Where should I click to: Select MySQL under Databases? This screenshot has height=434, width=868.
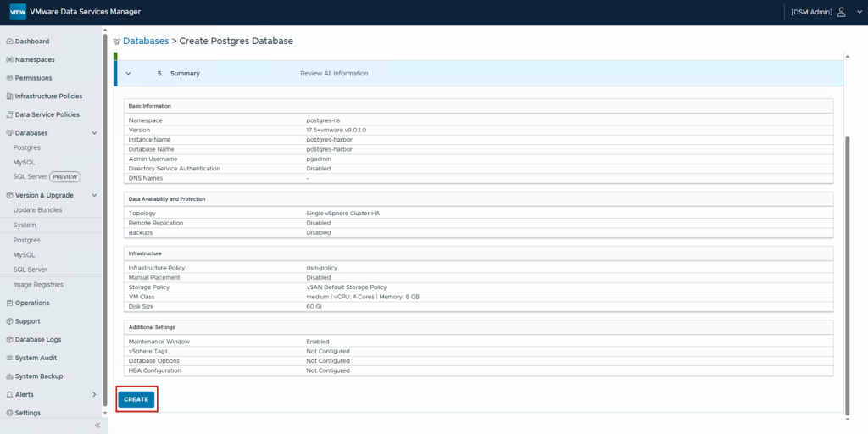pos(24,162)
